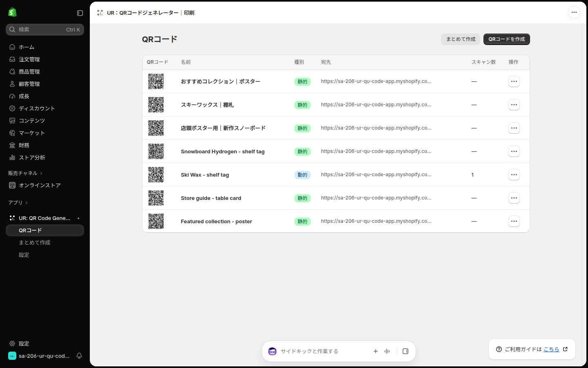
Task: Activate the voice input waveform icon
Action: [x=387, y=351]
